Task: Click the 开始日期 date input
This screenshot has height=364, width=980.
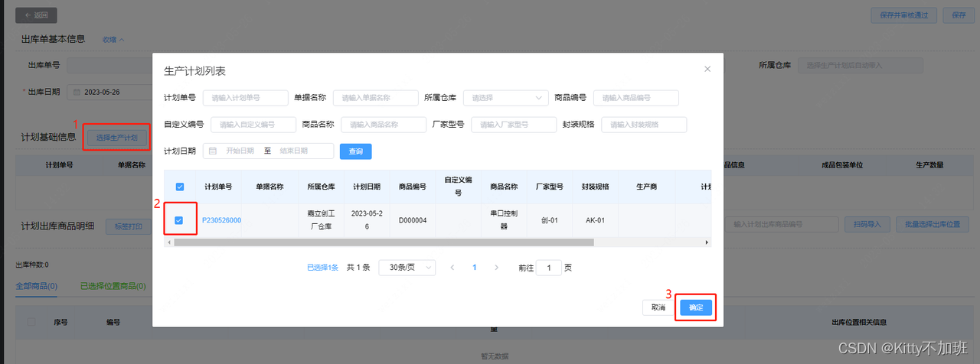Action: [x=240, y=151]
